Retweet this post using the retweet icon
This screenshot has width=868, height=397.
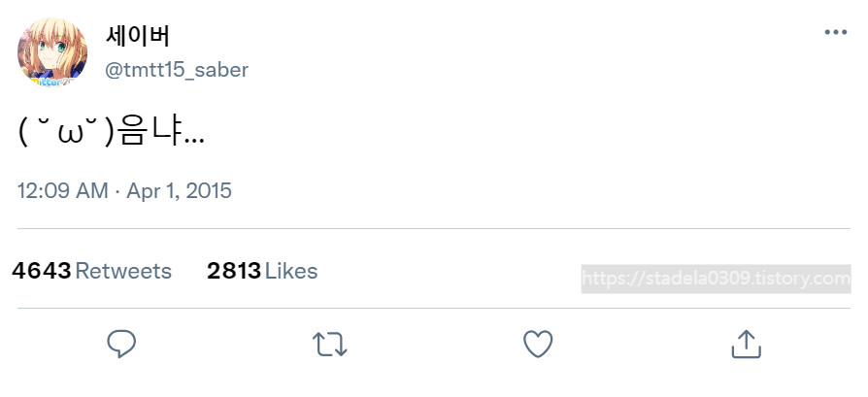329,343
